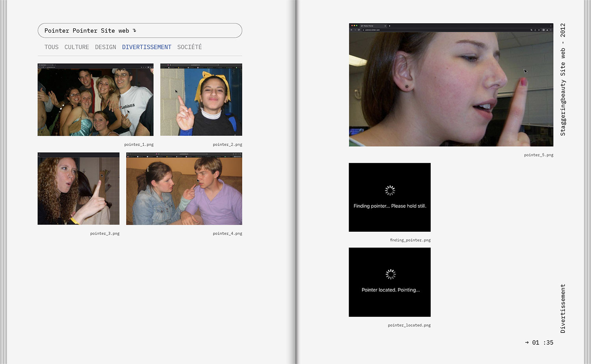Select the DIVERTISSEMENT category tab
591x364 pixels.
pyautogui.click(x=147, y=47)
